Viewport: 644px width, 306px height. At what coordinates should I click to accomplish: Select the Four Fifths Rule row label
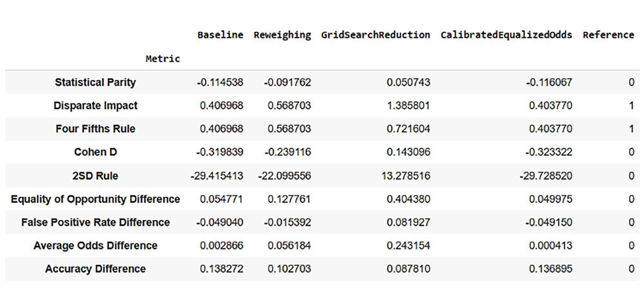tap(96, 129)
